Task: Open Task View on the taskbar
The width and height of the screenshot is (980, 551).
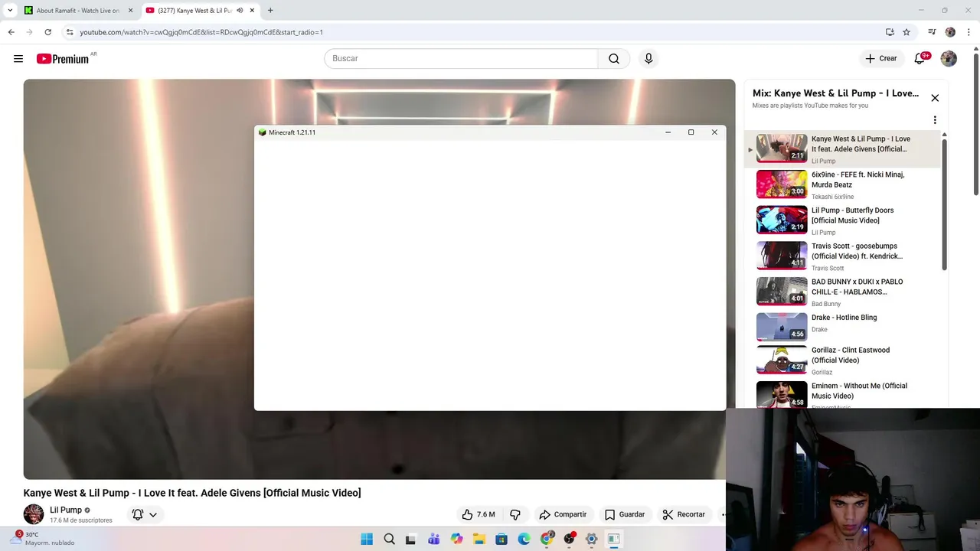Action: pos(411,540)
